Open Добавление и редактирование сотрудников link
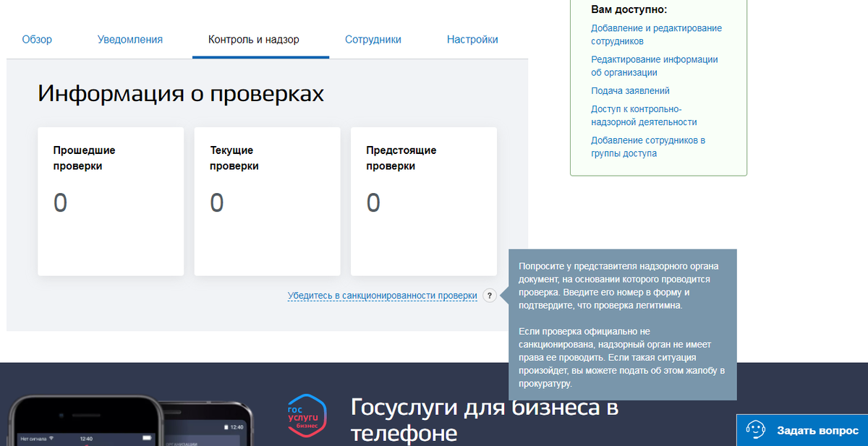Viewport: 868px width, 446px height. click(x=656, y=35)
